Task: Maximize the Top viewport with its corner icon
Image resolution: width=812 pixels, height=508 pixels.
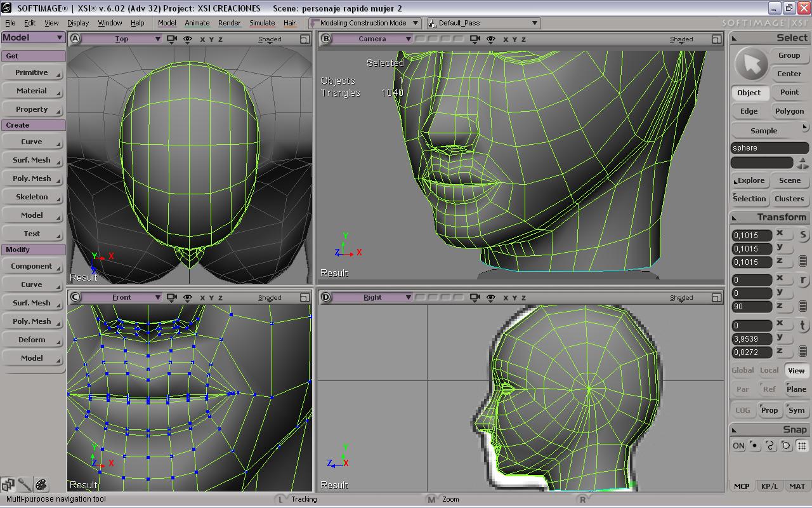Action: pos(304,39)
